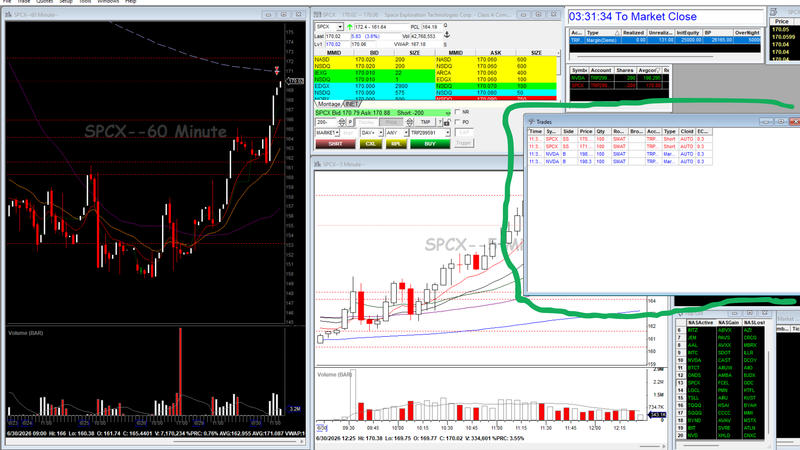This screenshot has height=450, width=800.
Task: Select the red SPCX row in positions panel
Action: [619, 85]
